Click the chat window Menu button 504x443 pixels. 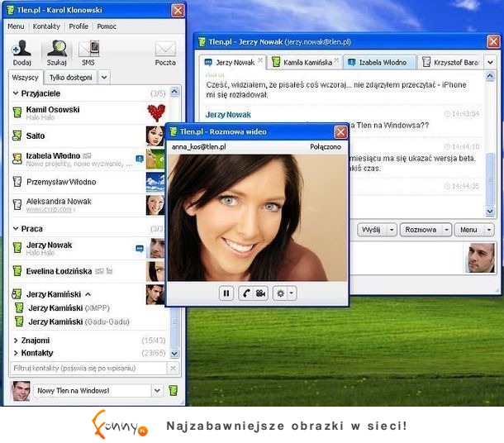point(468,230)
